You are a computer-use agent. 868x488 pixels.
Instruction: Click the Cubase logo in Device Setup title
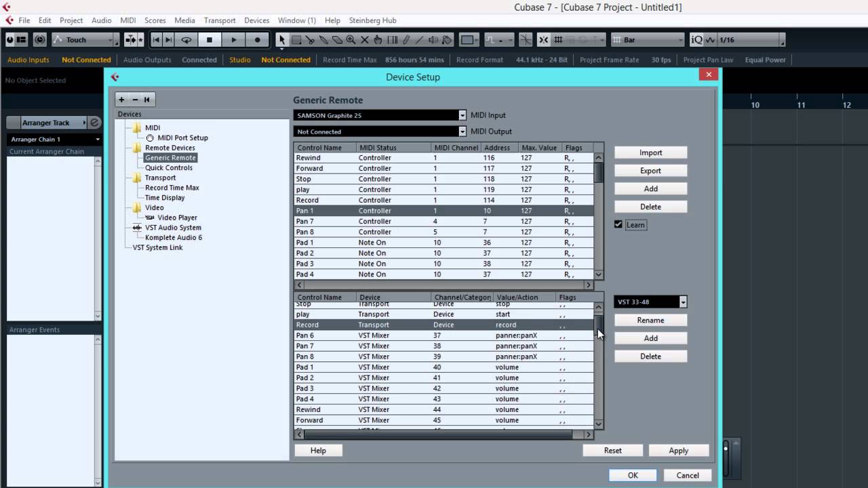(x=115, y=77)
